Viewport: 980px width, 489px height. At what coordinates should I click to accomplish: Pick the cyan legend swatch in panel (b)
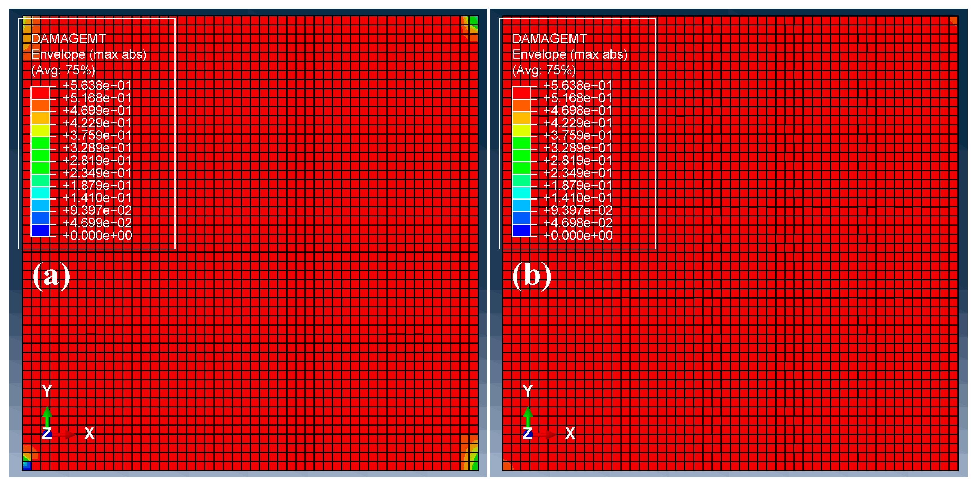[521, 193]
